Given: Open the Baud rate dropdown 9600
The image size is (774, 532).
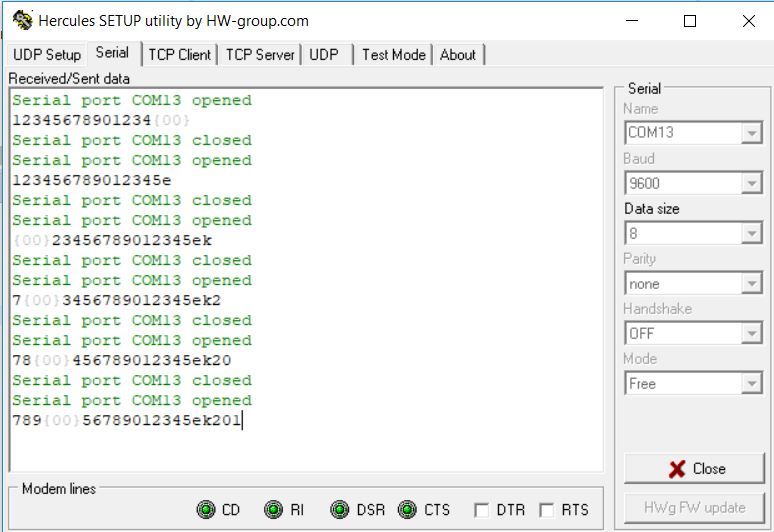Looking at the screenshot, I should point(694,183).
